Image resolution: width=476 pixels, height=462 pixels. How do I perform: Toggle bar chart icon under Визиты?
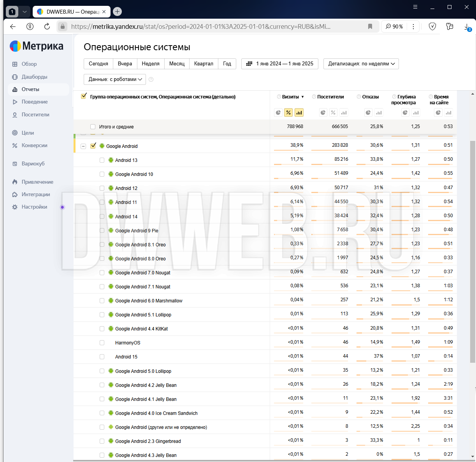(x=299, y=112)
